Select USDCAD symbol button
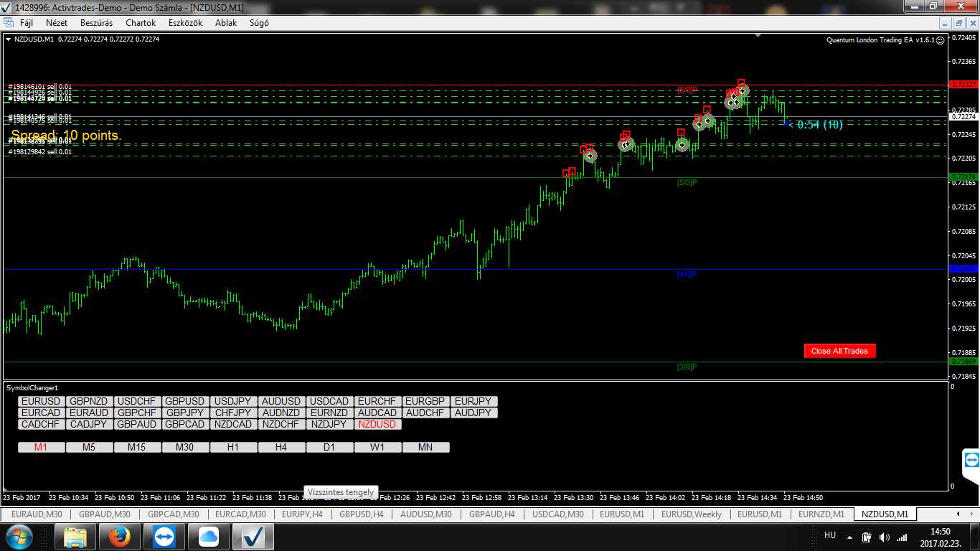The image size is (980, 551). click(x=330, y=402)
